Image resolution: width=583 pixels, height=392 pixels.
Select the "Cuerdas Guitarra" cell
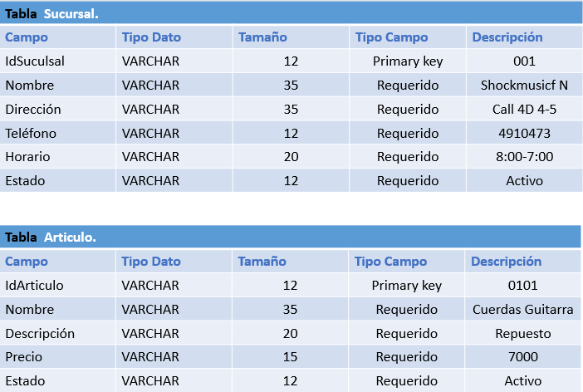point(523,309)
